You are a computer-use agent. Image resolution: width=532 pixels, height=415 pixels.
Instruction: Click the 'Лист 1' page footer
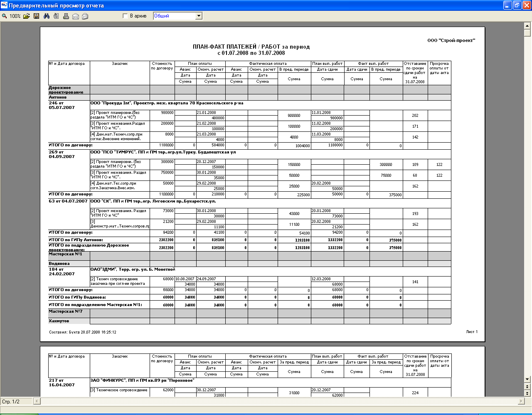pyautogui.click(x=472, y=332)
